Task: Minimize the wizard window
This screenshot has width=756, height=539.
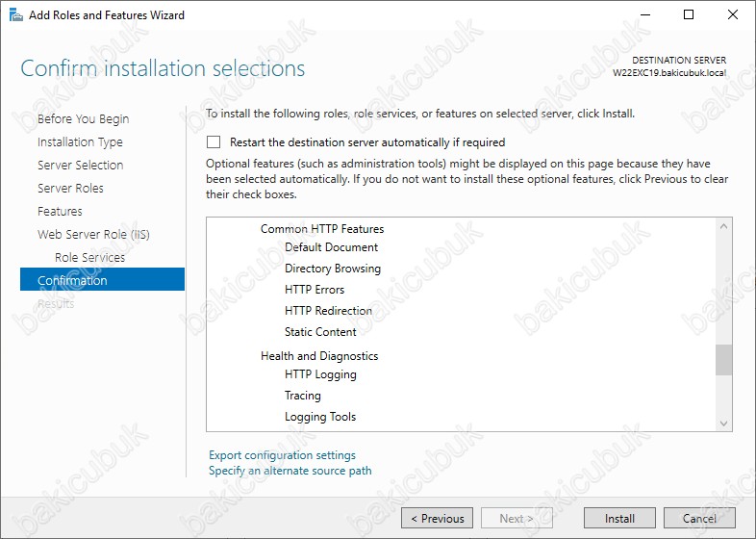Action: (x=645, y=15)
